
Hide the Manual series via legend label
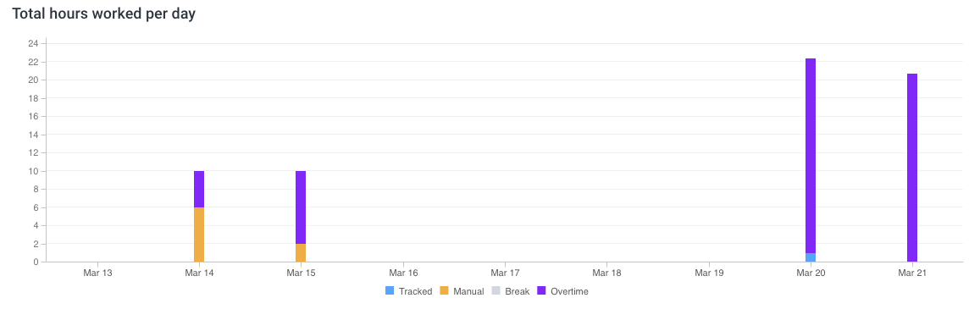pyautogui.click(x=468, y=291)
